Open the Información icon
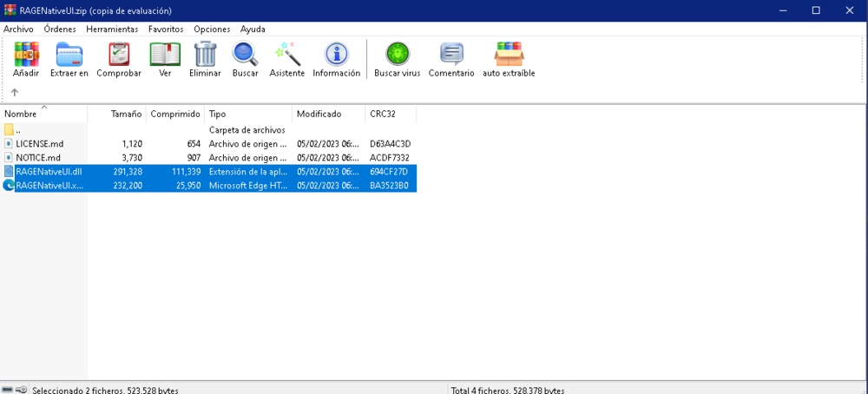The width and height of the screenshot is (868, 394). [x=337, y=54]
